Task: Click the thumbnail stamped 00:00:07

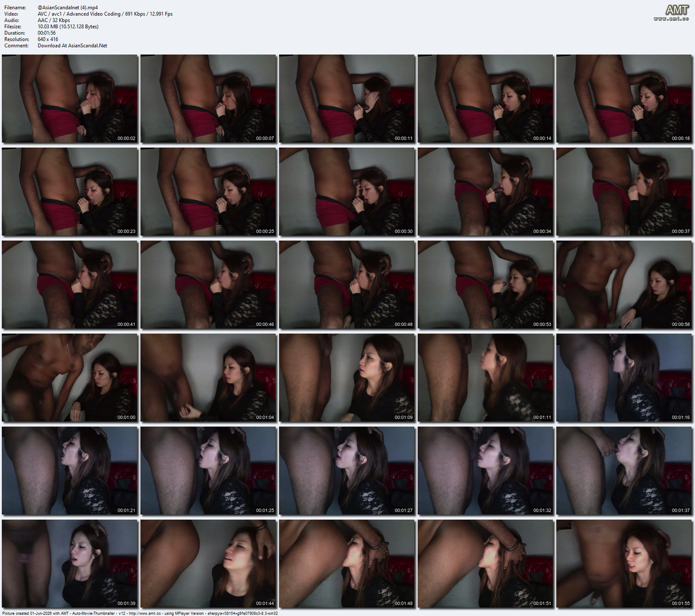Action: tap(208, 98)
